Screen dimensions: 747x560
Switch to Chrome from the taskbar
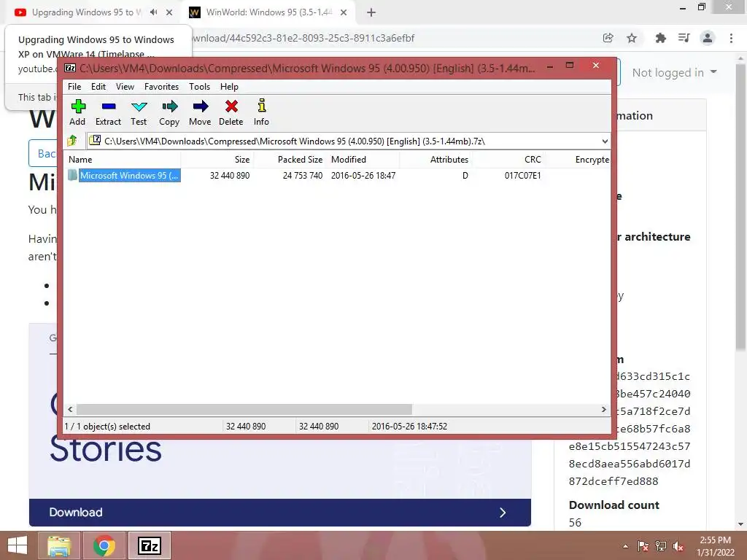coord(104,545)
